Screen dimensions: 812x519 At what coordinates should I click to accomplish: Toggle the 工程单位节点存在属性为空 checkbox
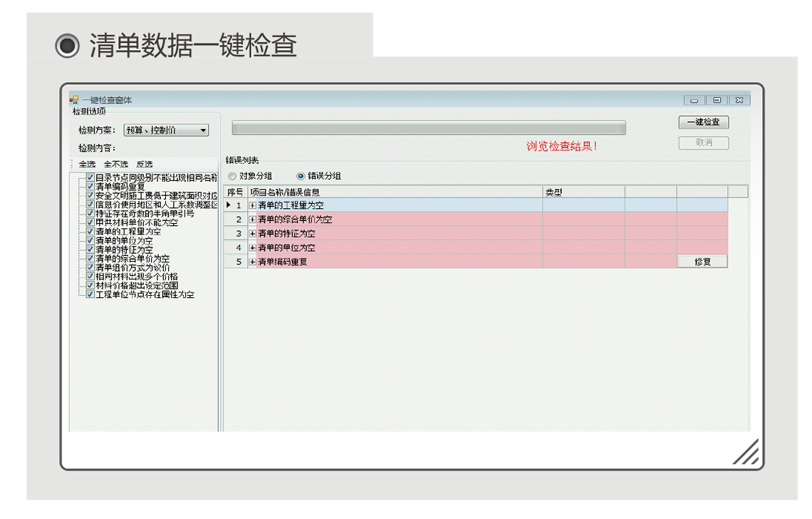(x=90, y=294)
